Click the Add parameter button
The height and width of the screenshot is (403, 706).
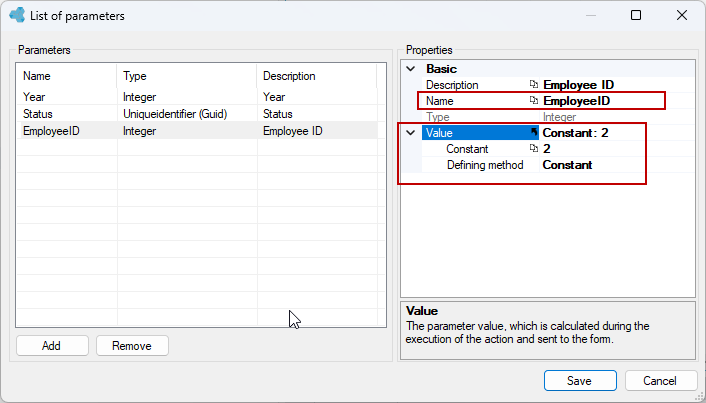[52, 345]
